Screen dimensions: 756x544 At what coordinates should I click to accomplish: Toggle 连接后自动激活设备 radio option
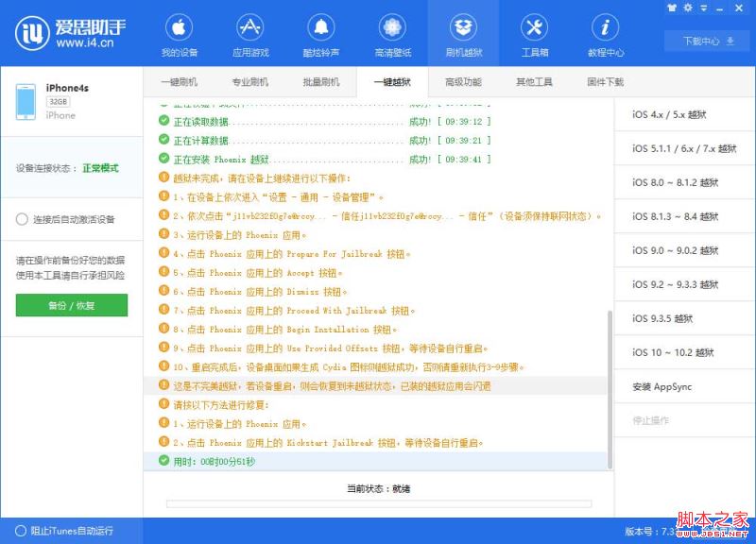point(22,219)
